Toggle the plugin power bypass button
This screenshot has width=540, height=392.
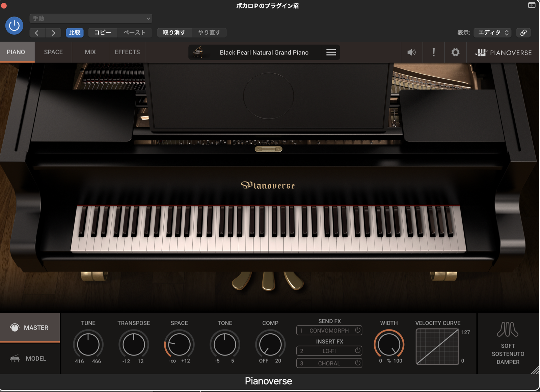(x=14, y=25)
